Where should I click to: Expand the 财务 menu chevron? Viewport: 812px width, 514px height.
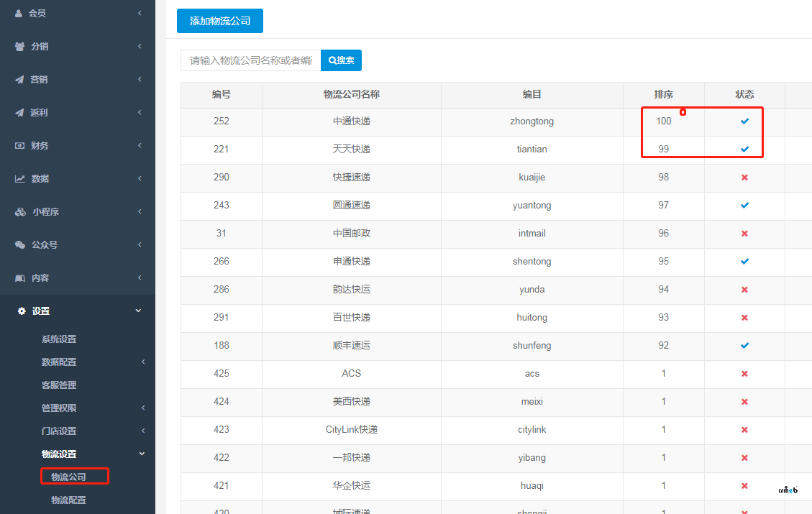click(x=140, y=145)
